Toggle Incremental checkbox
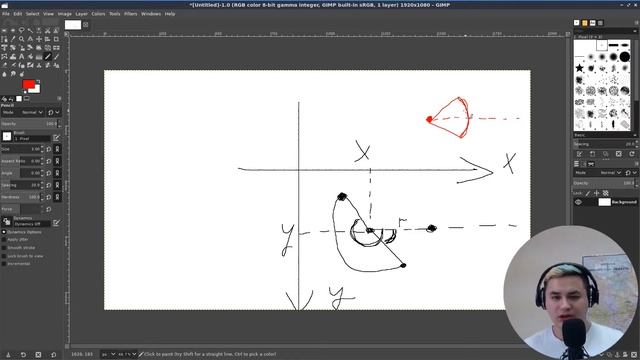The width and height of the screenshot is (640, 360). pyautogui.click(x=4, y=264)
